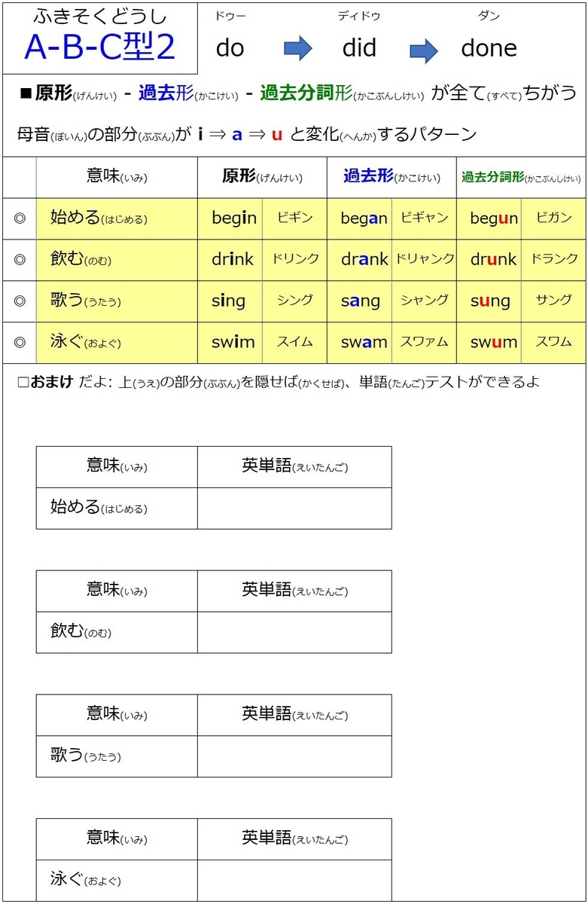Click the 英単語 header above the 歌う quiz
This screenshot has height=904, width=588.
[x=294, y=715]
